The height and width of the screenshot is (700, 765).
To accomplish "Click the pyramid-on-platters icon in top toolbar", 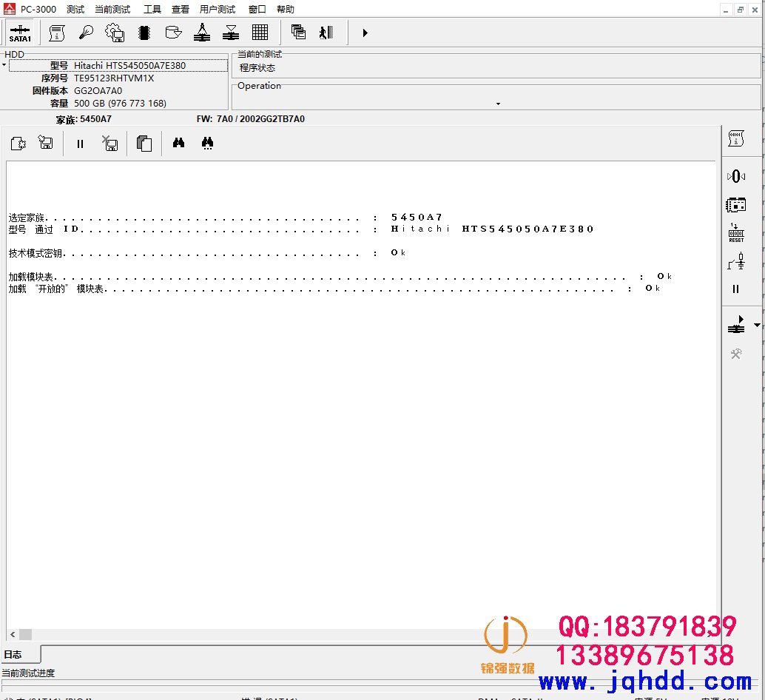I will [x=202, y=33].
